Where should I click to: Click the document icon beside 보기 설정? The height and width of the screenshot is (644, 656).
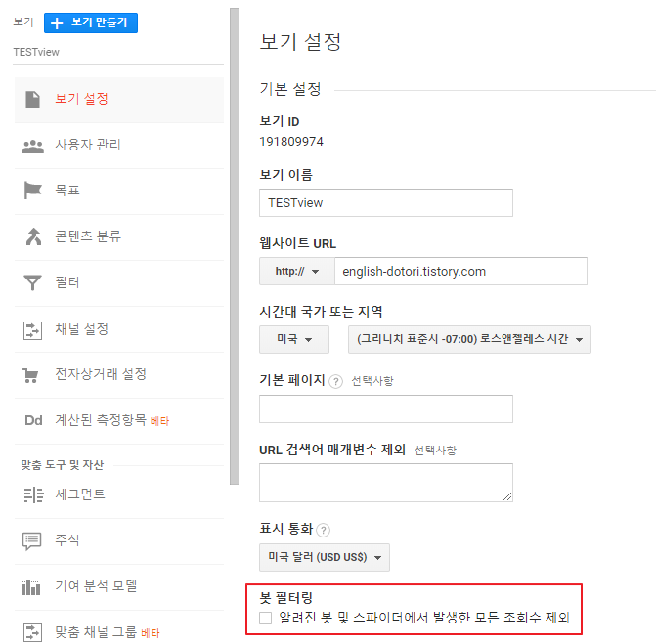click(x=32, y=100)
